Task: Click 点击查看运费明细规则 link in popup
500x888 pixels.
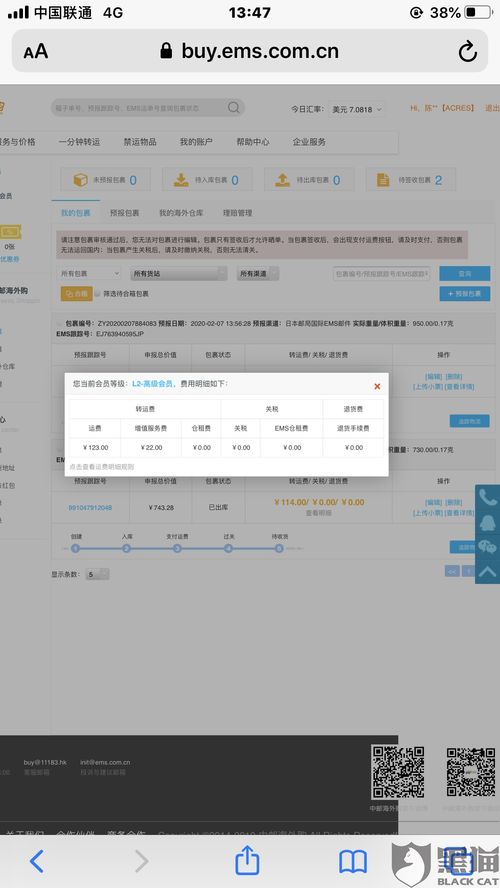Action: pos(102,467)
